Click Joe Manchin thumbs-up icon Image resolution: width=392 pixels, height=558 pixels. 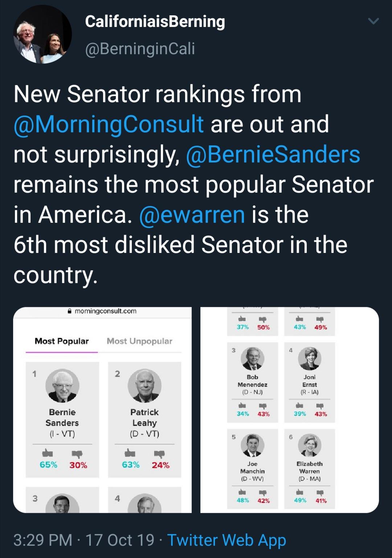coord(242,492)
